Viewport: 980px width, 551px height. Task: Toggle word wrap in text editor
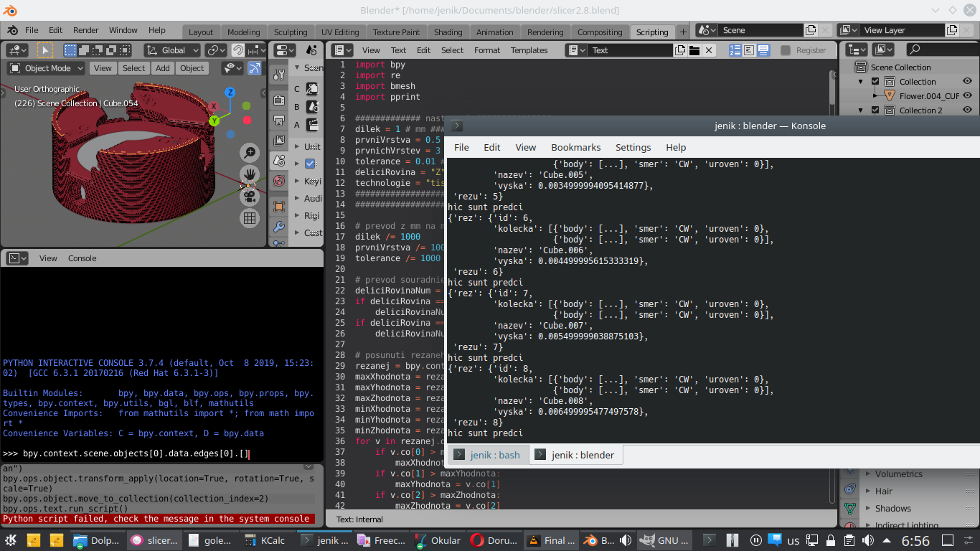[x=749, y=50]
